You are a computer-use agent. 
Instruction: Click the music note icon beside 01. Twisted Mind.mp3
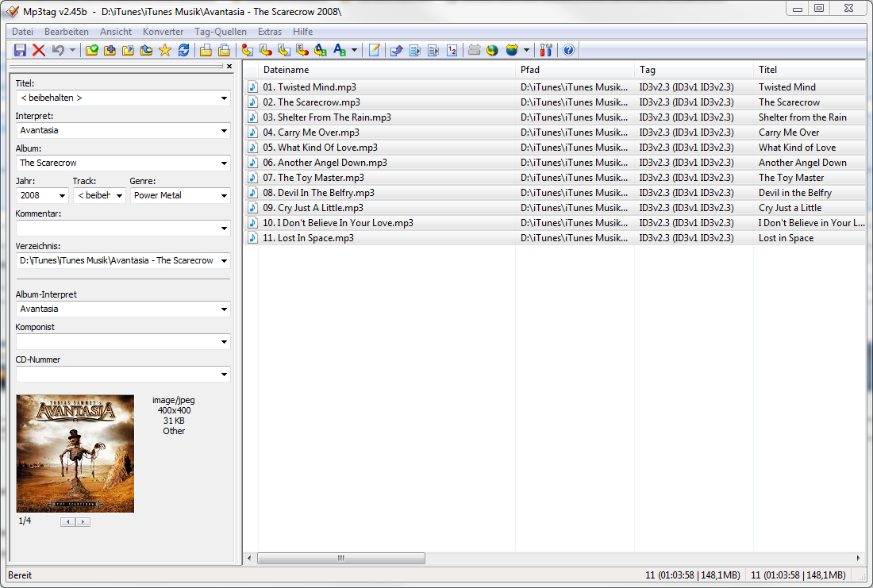252,86
